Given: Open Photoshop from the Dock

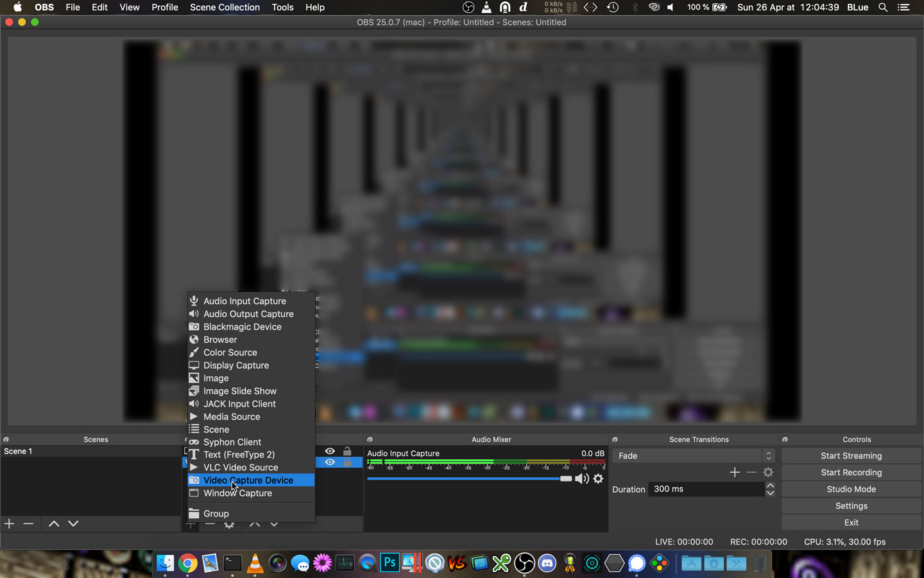Looking at the screenshot, I should [389, 563].
